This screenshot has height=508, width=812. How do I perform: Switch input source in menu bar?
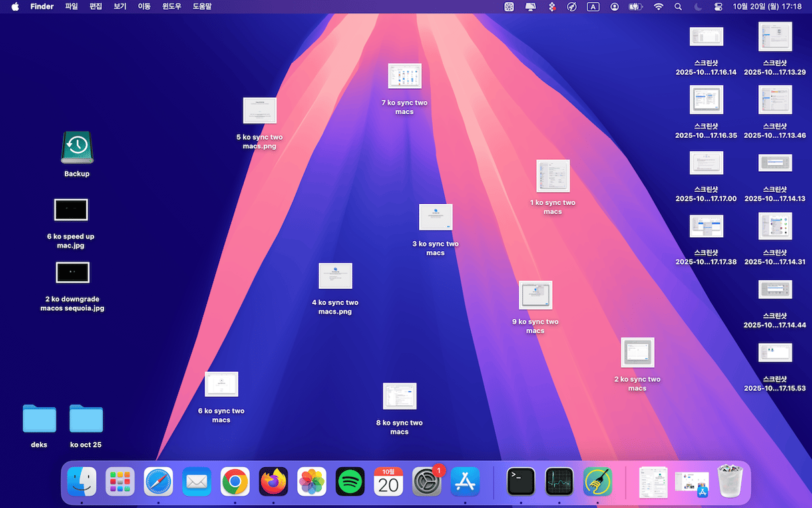(x=593, y=7)
